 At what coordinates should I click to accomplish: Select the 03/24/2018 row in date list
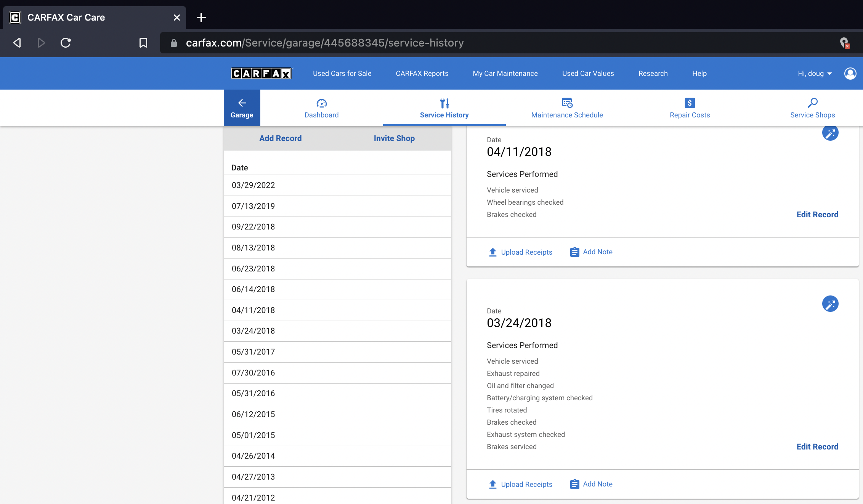click(337, 331)
